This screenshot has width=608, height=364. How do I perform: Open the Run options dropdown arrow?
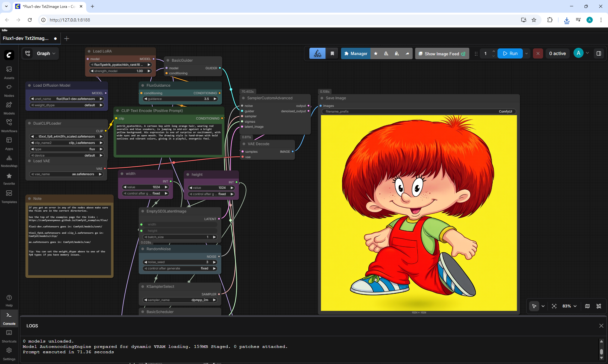pyautogui.click(x=527, y=53)
